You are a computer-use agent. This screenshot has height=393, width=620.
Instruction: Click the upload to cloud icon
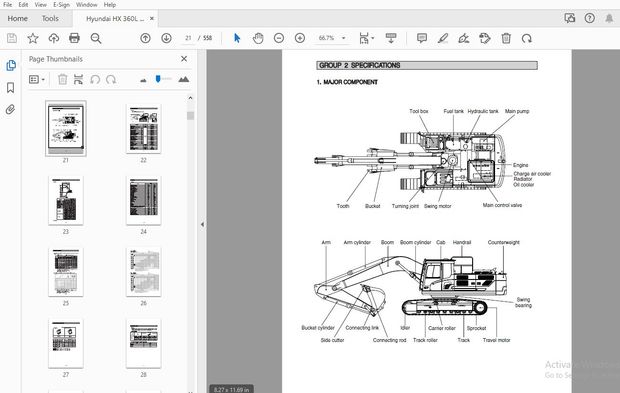[x=53, y=38]
